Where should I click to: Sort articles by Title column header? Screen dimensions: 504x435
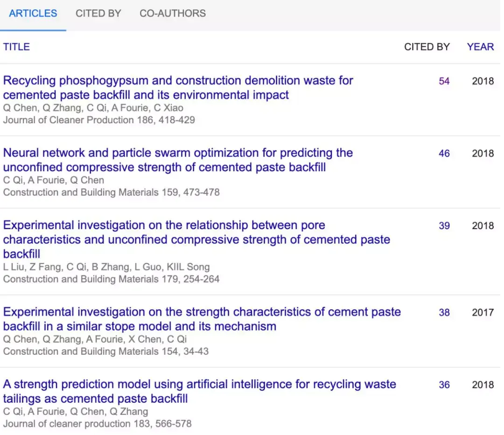16,47
